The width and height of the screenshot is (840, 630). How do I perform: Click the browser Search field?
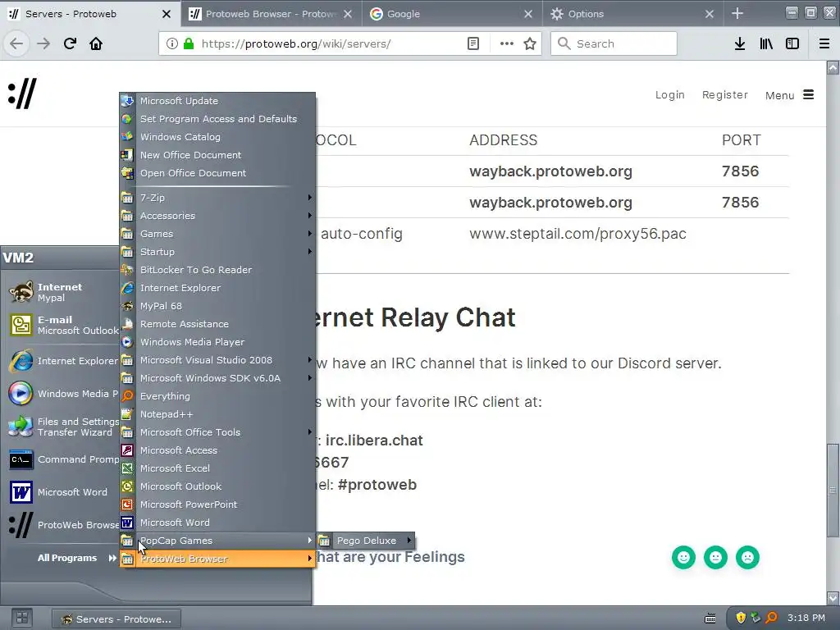(614, 43)
